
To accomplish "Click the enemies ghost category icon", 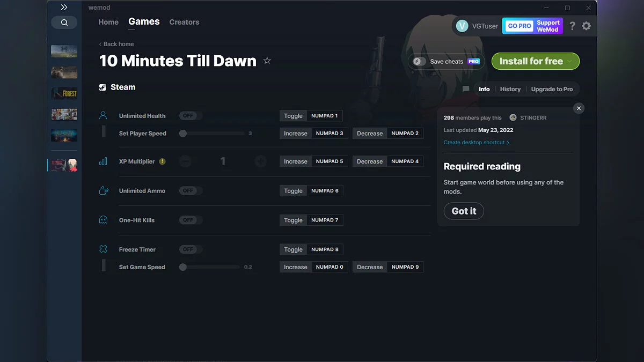I will 104,220.
